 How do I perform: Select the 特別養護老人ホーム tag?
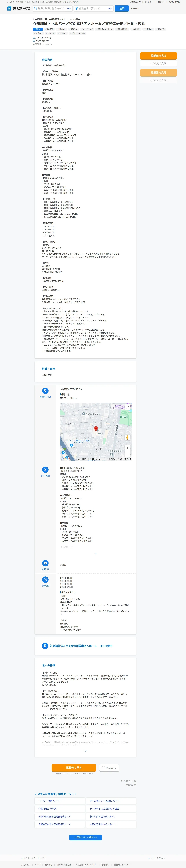[x=104, y=29]
